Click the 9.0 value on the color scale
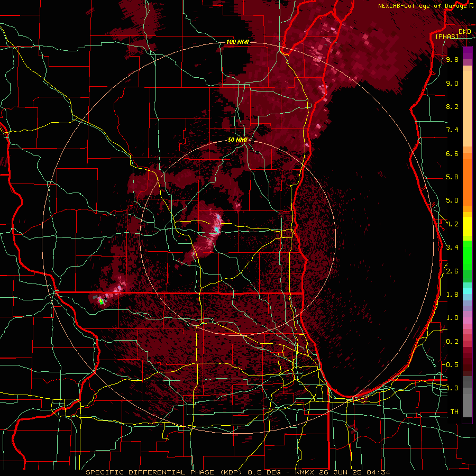 point(452,83)
